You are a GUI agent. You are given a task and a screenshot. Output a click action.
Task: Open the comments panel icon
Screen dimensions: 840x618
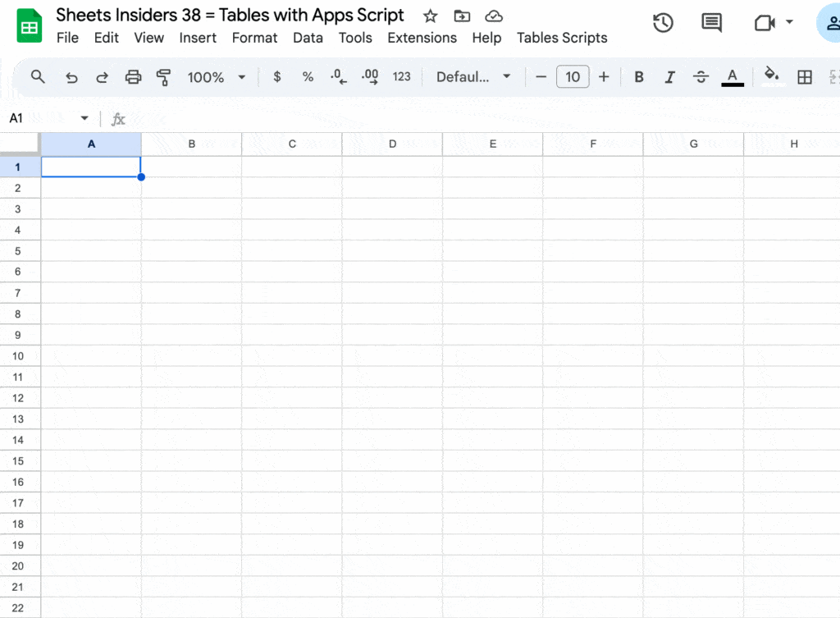coord(712,23)
